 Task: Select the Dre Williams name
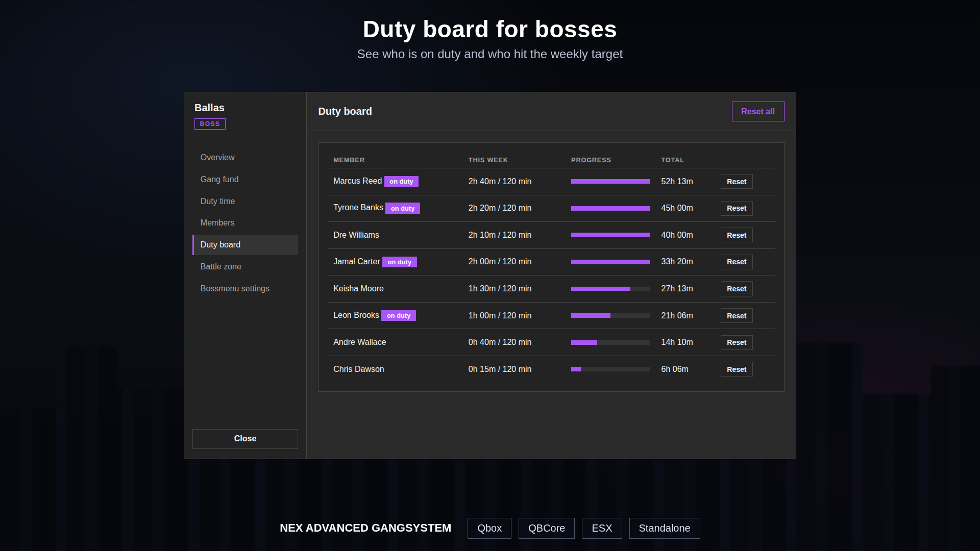[356, 235]
